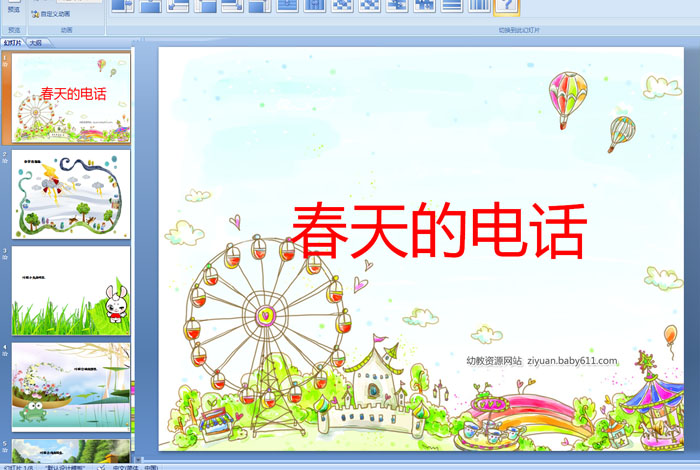700x470 pixels.
Task: Select slide 1 thumbnail with the red title
Action: pyautogui.click(x=71, y=98)
